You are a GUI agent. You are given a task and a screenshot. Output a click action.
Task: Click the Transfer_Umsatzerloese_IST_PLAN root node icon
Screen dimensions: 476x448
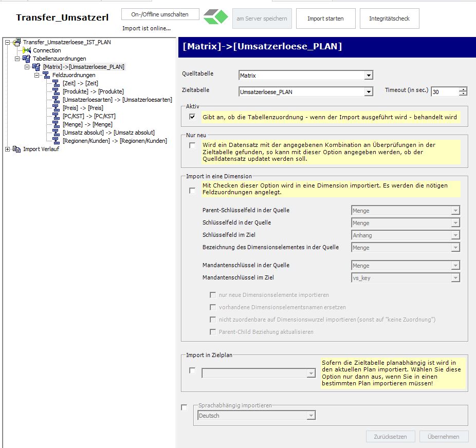pos(16,42)
